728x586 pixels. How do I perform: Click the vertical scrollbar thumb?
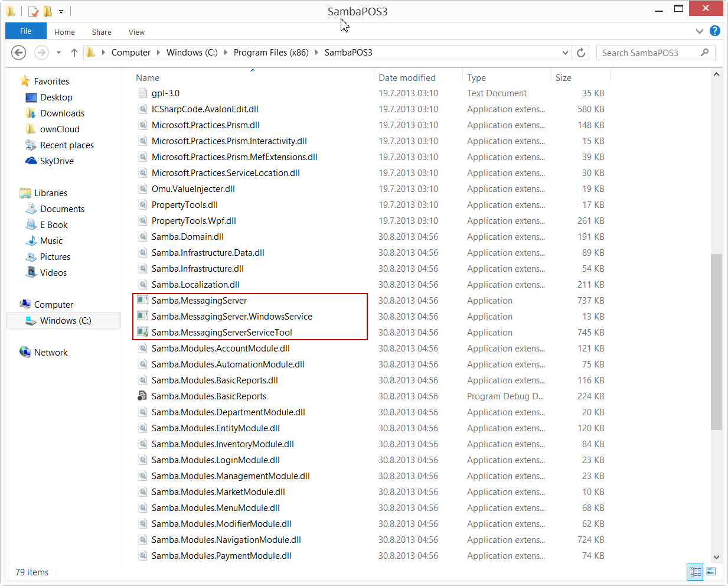(x=716, y=341)
